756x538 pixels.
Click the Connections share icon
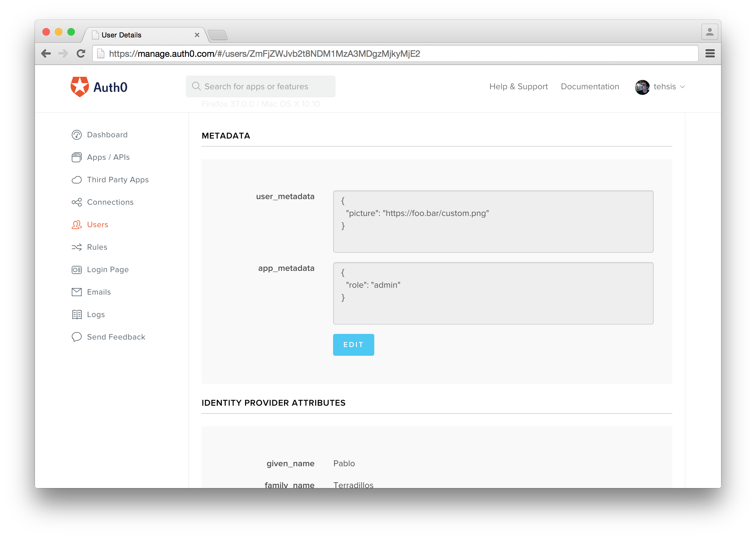pos(76,202)
